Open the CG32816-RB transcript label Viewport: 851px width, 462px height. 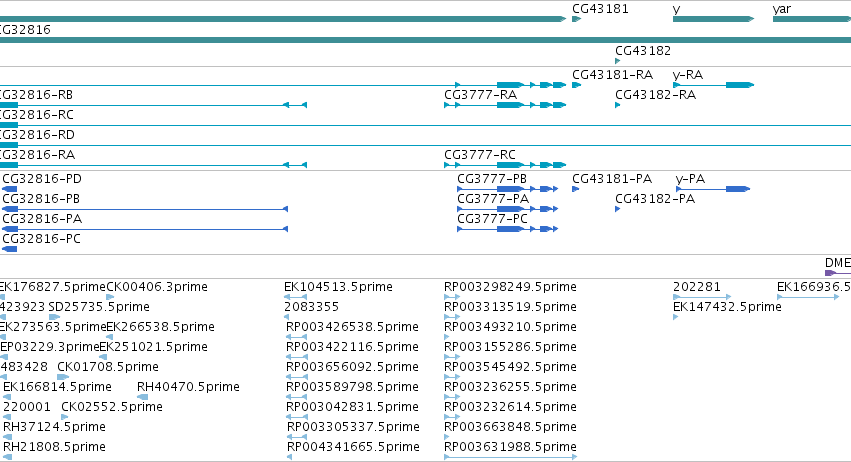35,95
